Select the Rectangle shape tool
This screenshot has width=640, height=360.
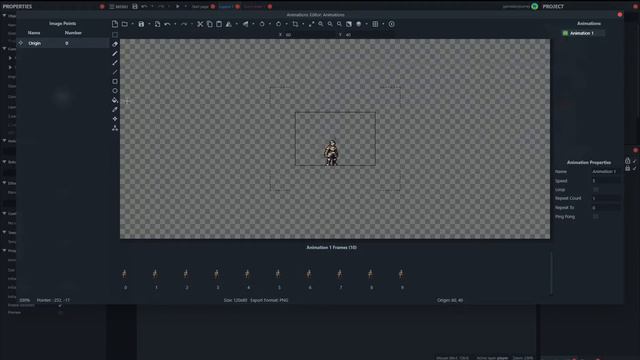pos(115,82)
